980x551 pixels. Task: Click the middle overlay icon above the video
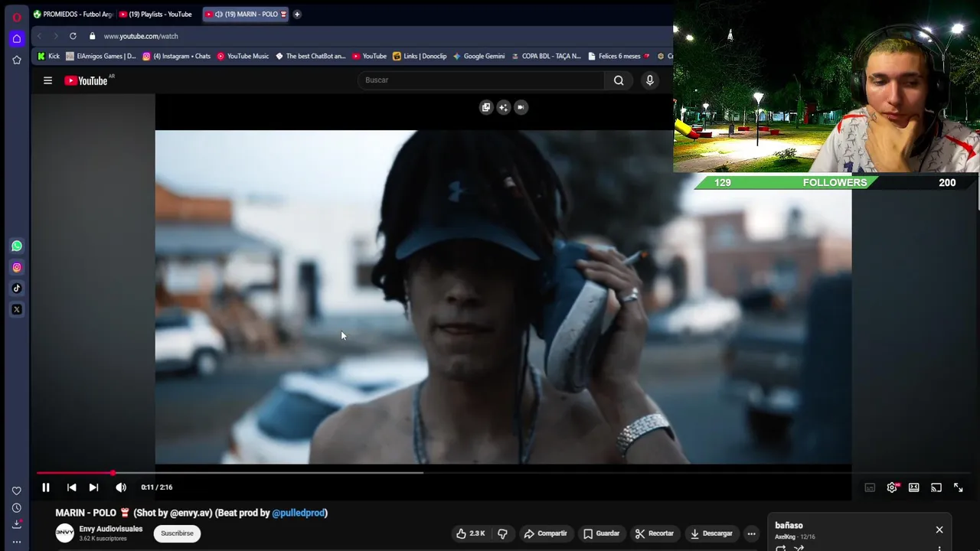(x=503, y=107)
